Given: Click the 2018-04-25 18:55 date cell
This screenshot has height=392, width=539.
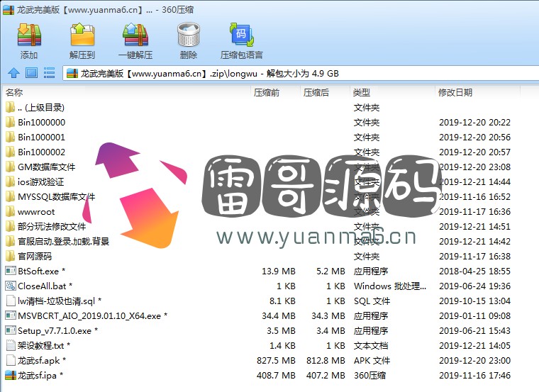Looking at the screenshot, I should coord(474,271).
